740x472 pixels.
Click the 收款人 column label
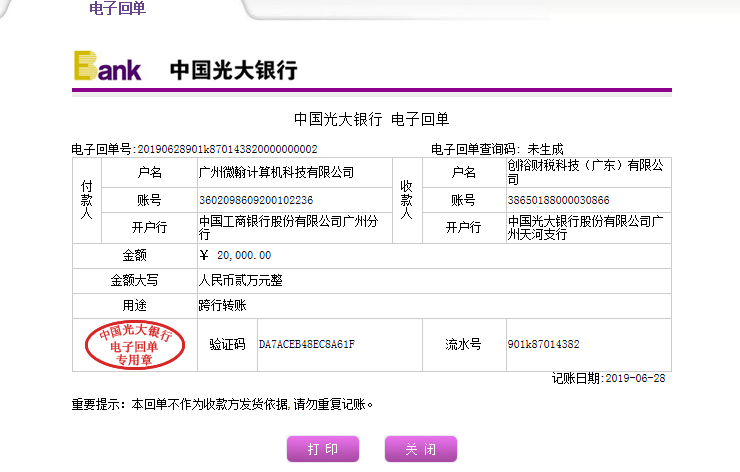tap(406, 200)
